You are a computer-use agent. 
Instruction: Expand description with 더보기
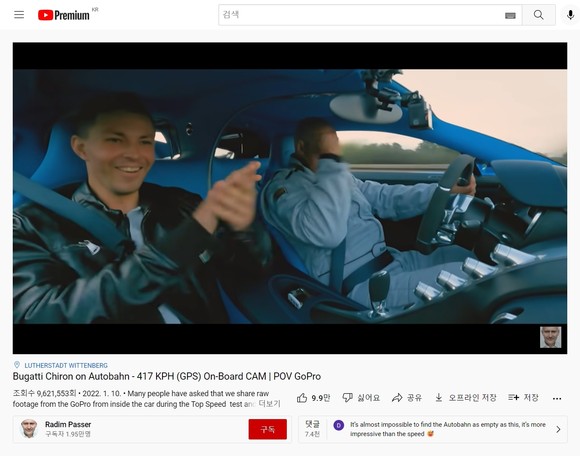pyautogui.click(x=269, y=404)
